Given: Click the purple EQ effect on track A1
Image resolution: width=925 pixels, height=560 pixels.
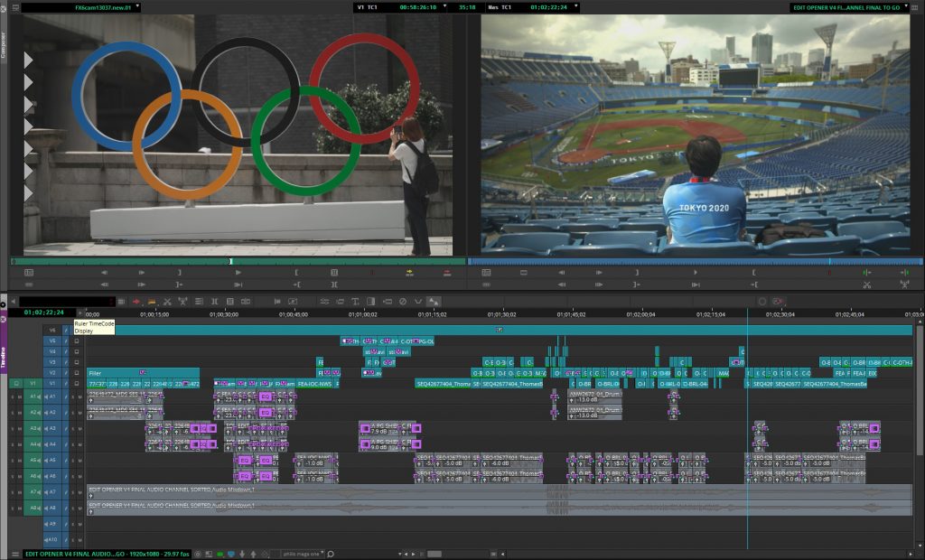Looking at the screenshot, I should pos(266,397).
